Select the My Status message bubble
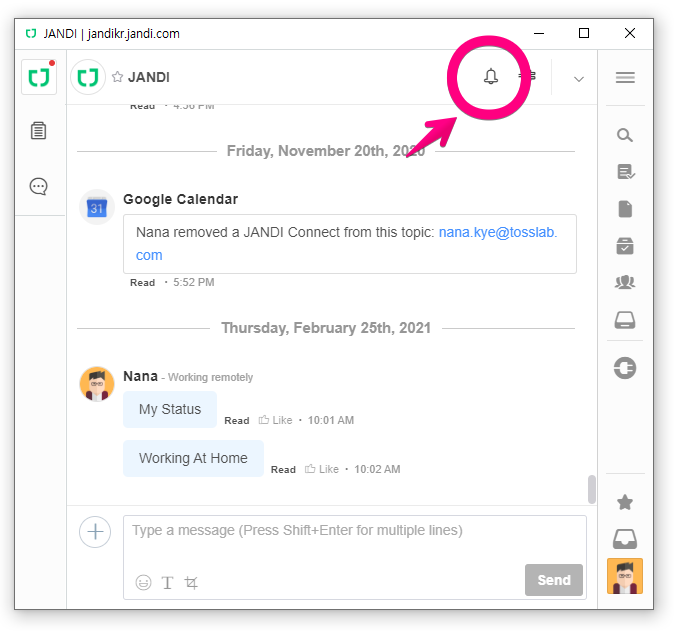 coord(170,409)
